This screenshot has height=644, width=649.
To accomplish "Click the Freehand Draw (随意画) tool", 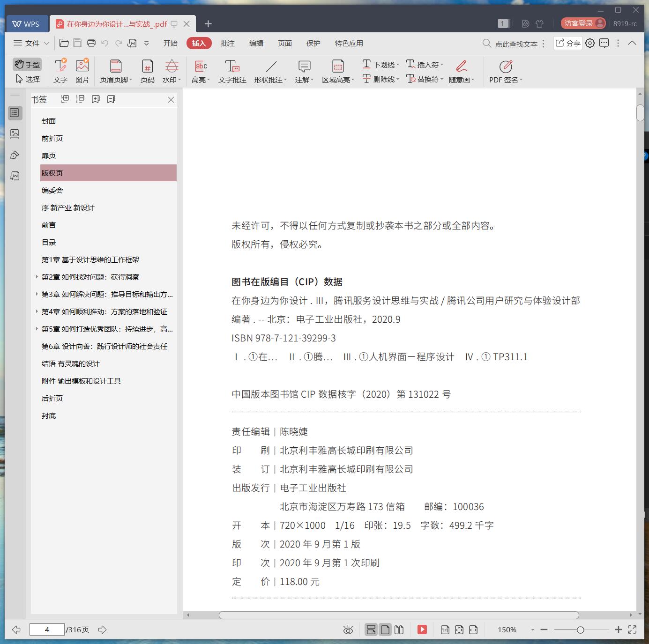I will (x=462, y=71).
